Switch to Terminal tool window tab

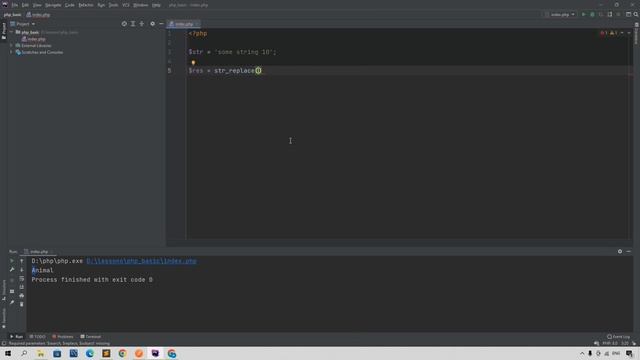click(x=91, y=337)
